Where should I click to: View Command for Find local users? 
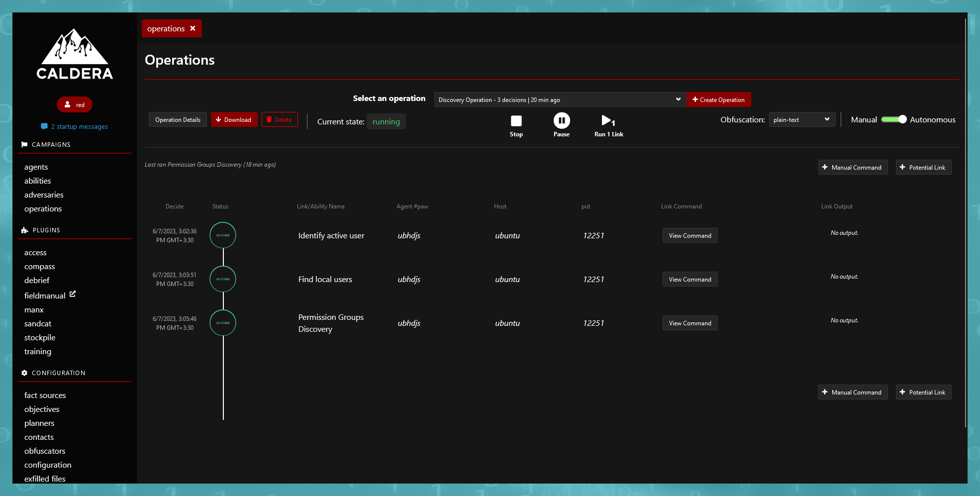click(690, 279)
